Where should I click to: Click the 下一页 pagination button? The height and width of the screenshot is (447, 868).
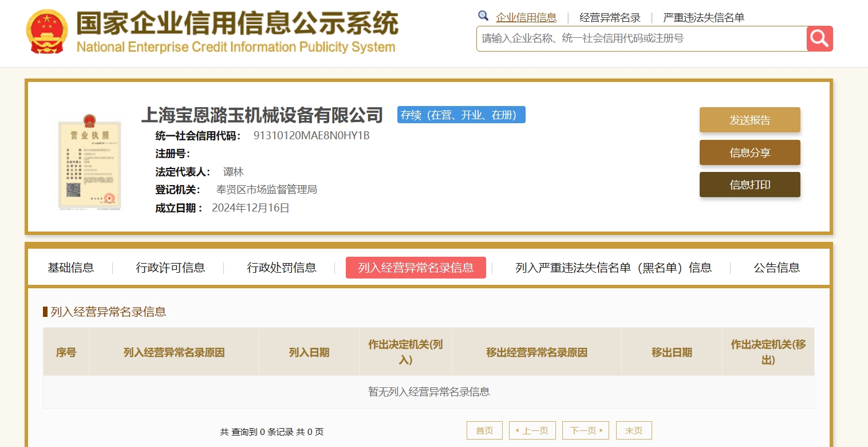click(x=586, y=430)
